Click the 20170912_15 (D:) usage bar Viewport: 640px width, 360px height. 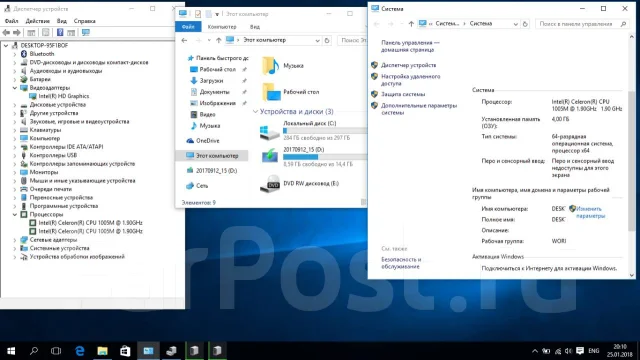coord(324,157)
